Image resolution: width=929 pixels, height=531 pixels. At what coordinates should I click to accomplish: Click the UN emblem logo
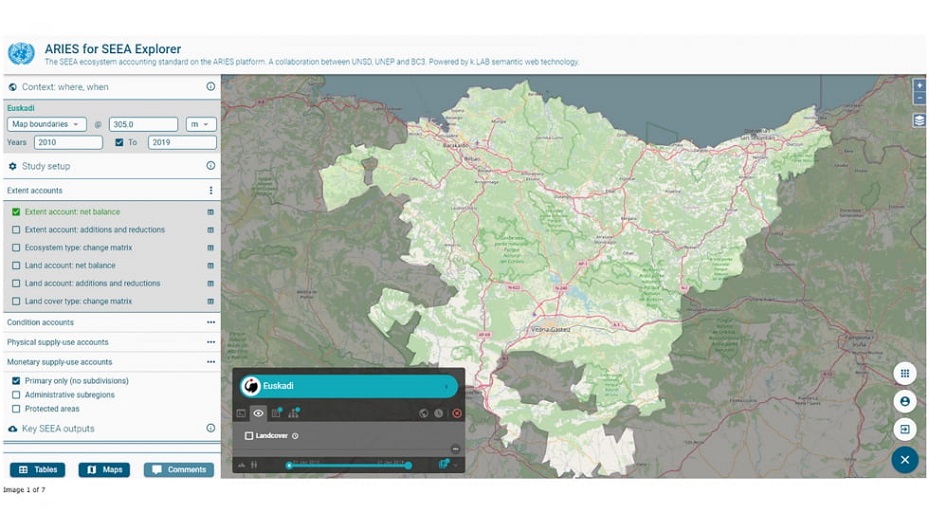tap(21, 54)
